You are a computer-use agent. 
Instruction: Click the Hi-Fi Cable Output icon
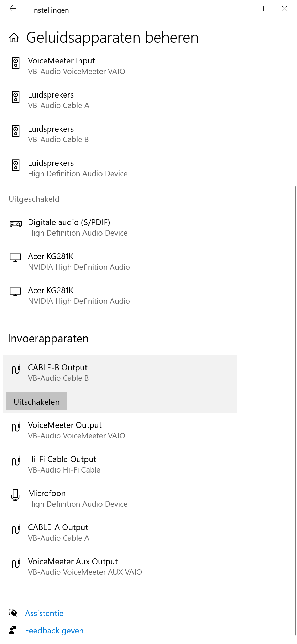[x=16, y=461]
